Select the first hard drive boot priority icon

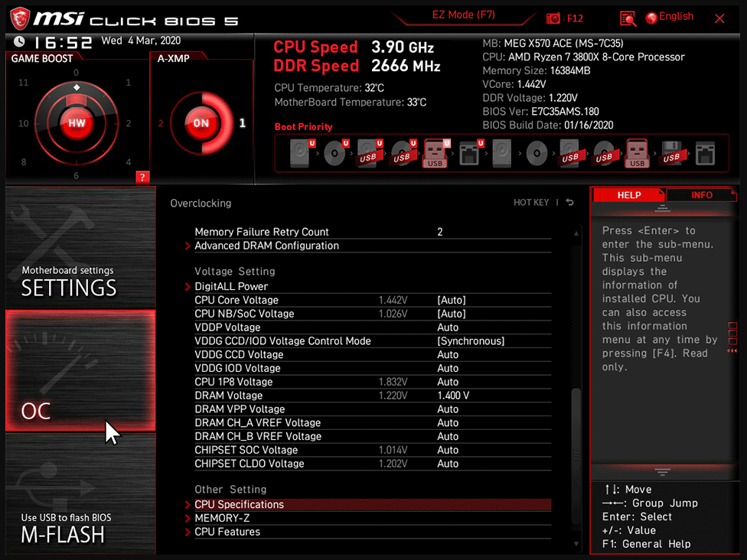coord(300,154)
